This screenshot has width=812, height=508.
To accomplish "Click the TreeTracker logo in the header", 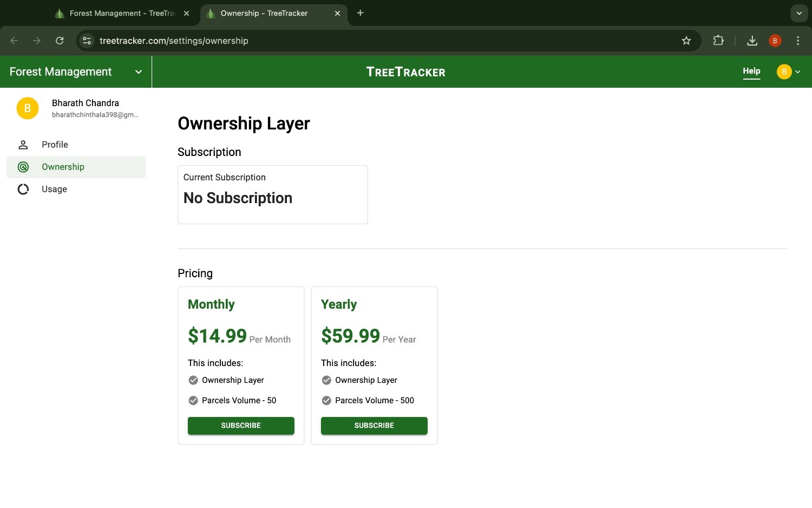I will [405, 71].
